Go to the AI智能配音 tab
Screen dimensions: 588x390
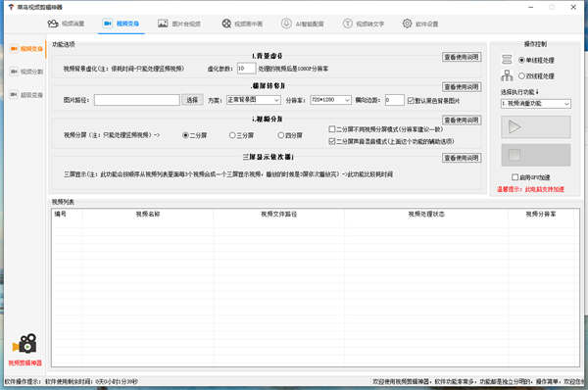click(303, 24)
